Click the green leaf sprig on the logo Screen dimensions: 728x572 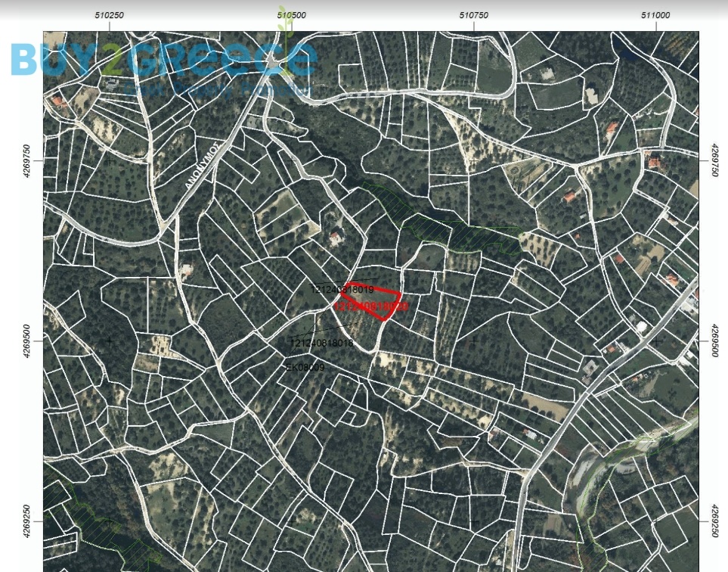(x=285, y=23)
